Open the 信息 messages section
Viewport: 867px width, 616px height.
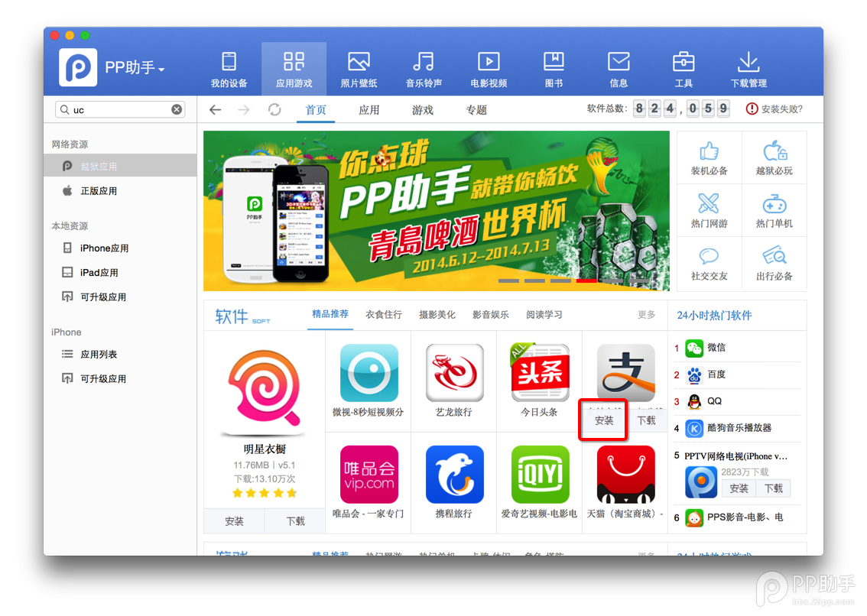619,70
